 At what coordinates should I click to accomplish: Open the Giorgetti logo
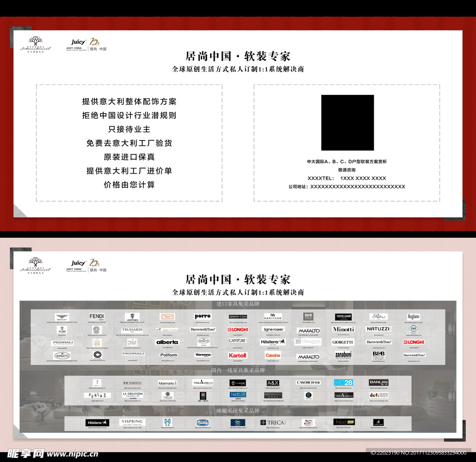click(343, 342)
